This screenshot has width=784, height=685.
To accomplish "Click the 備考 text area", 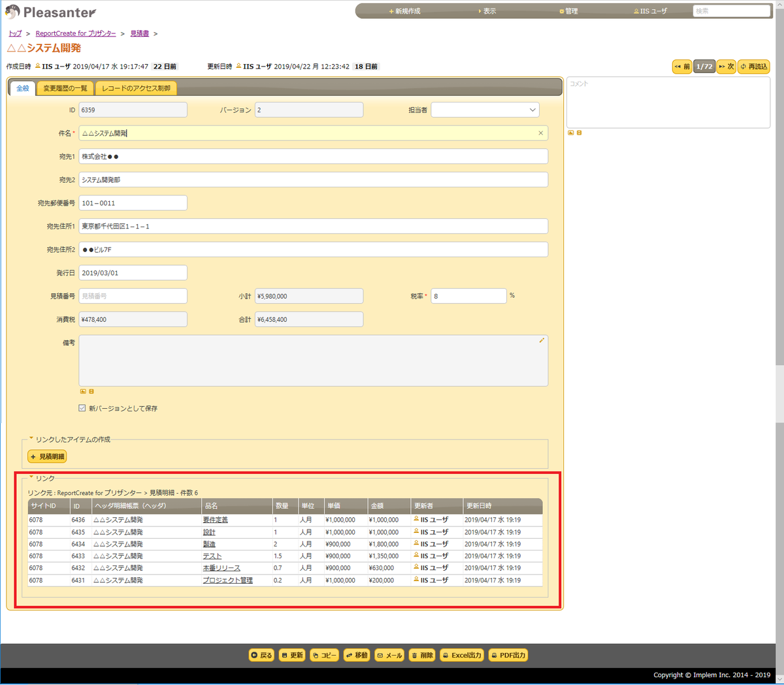I will click(x=313, y=360).
